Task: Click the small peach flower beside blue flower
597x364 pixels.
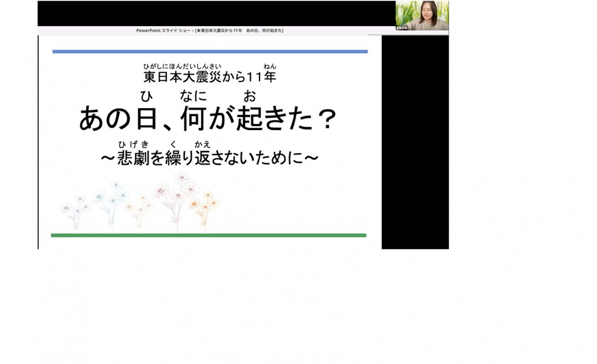Action: click(139, 207)
